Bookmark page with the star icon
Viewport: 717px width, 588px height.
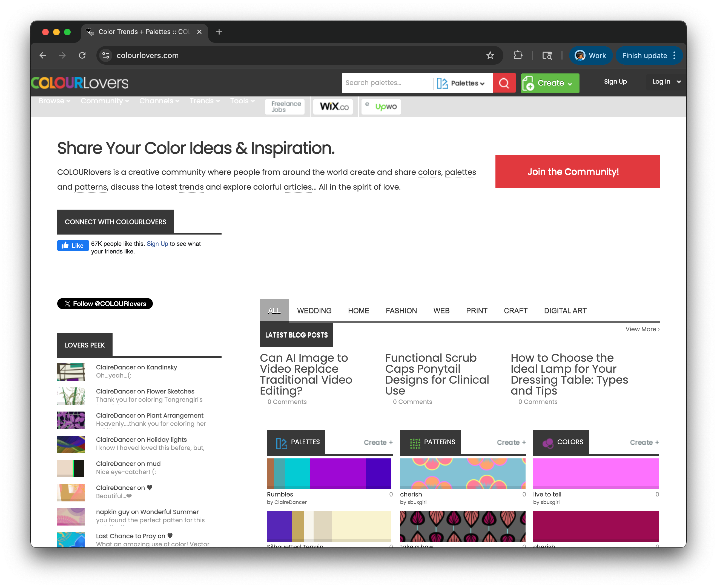point(490,55)
